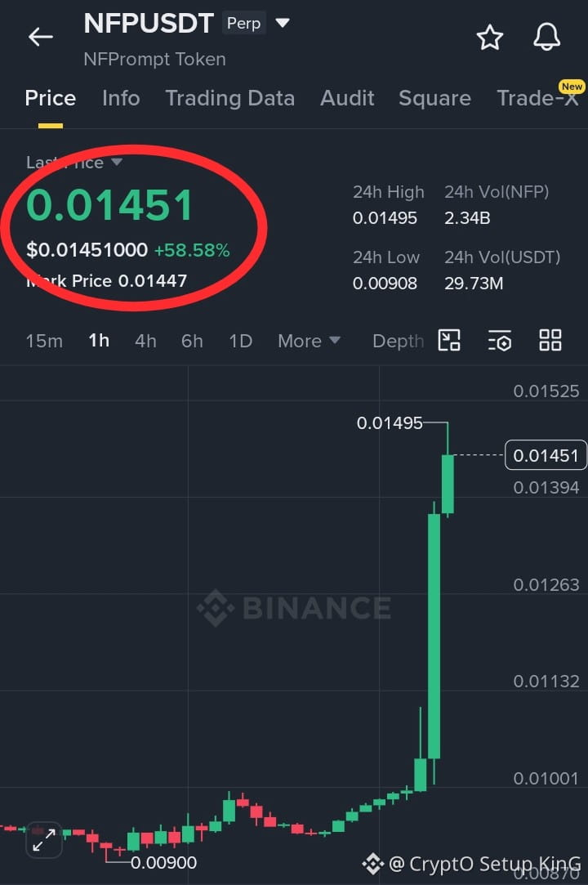Tap the 0.01495 high price label

pos(390,422)
